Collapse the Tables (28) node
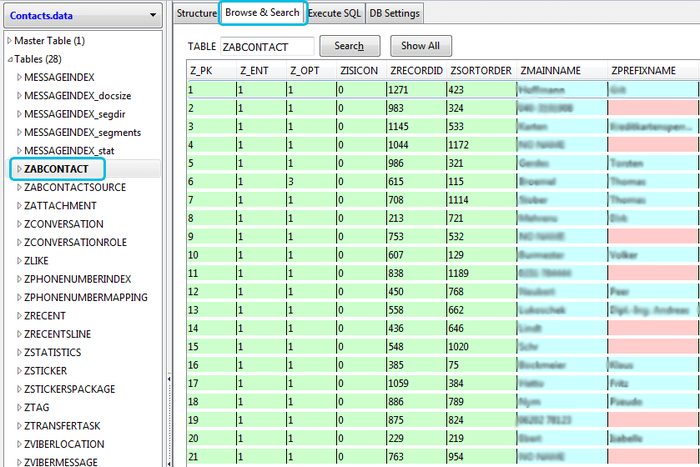This screenshot has height=467, width=700. (10, 59)
